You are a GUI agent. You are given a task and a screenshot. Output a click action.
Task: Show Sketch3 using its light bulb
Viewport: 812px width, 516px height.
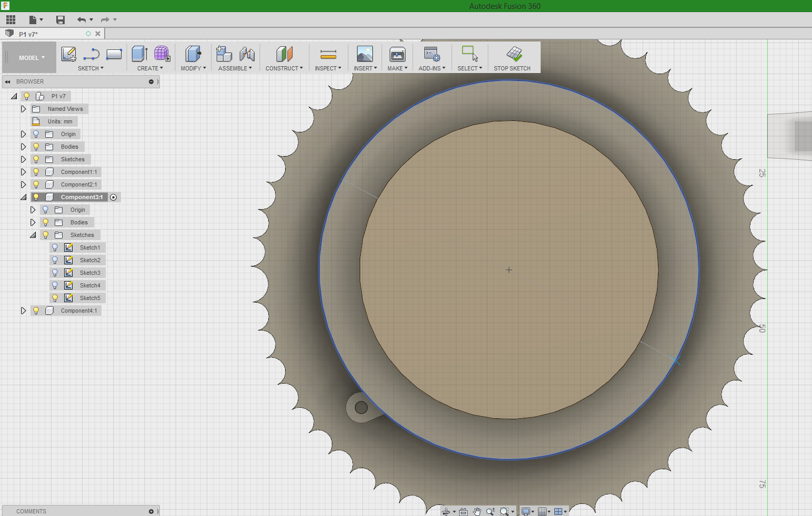point(55,273)
